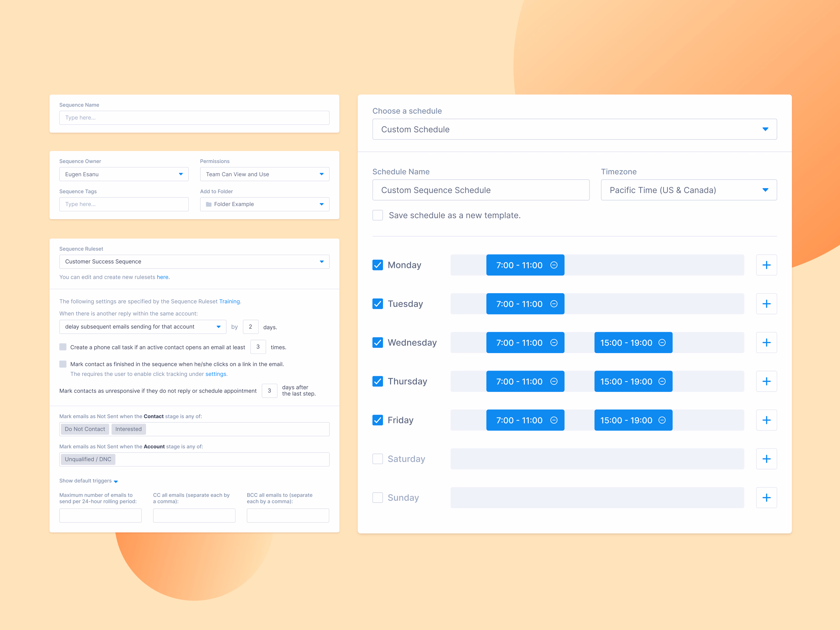Open the Add to Folder dropdown
This screenshot has width=840, height=630.
(265, 204)
